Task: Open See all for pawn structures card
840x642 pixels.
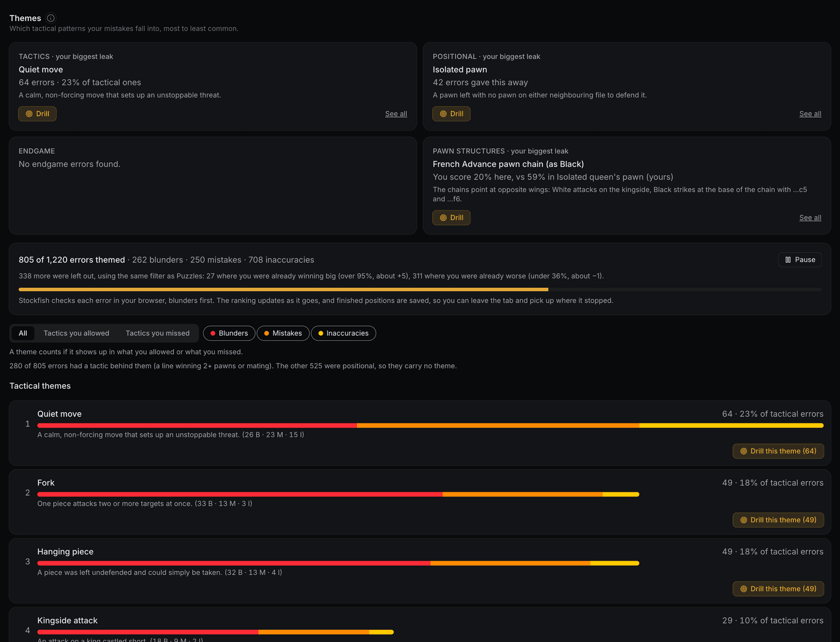Action: click(x=810, y=218)
